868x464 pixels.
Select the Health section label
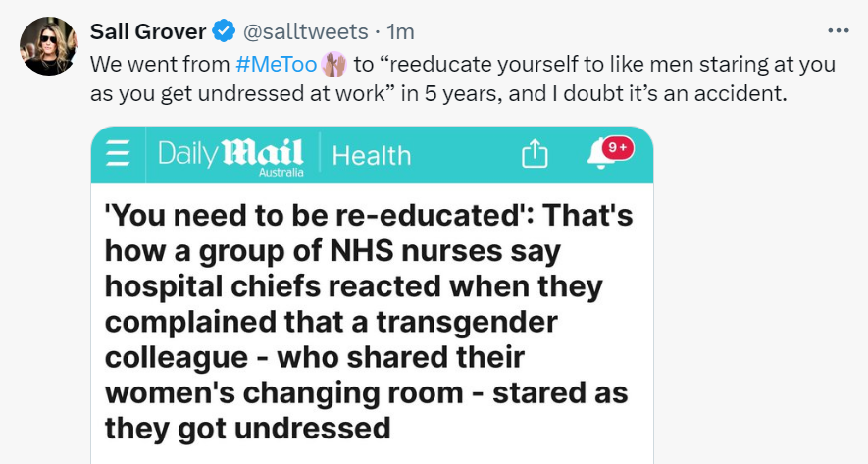[x=372, y=155]
